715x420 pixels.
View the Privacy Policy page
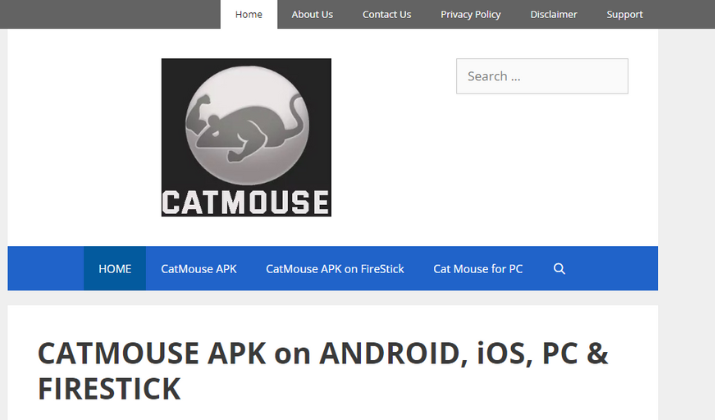point(471,14)
